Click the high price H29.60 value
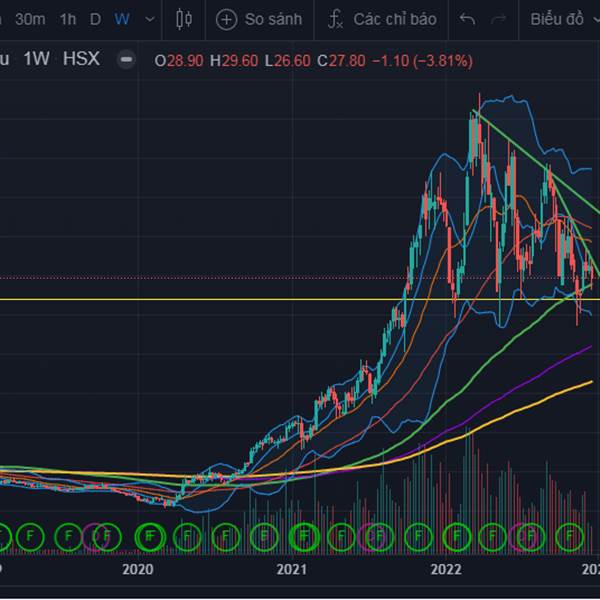Image resolution: width=600 pixels, height=600 pixels. click(234, 61)
